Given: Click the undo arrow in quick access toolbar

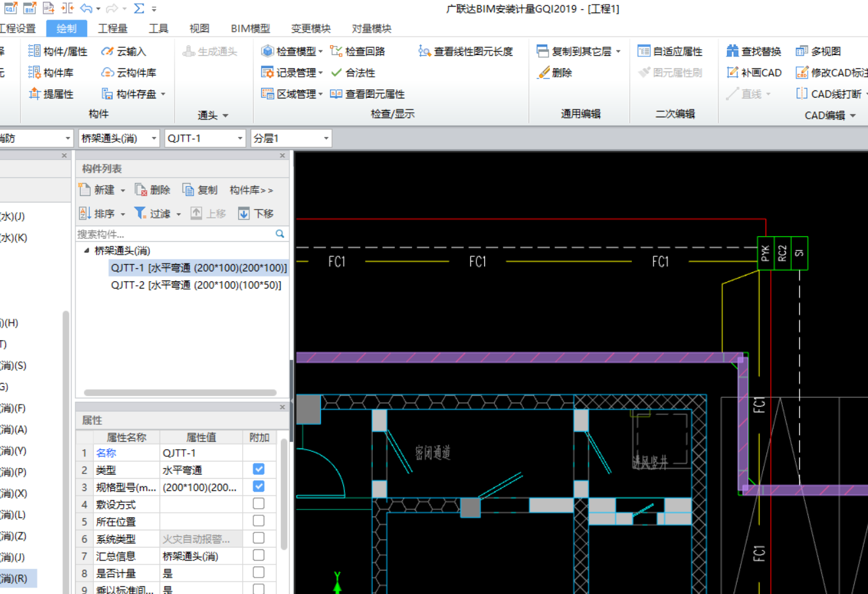Looking at the screenshot, I should point(87,9).
